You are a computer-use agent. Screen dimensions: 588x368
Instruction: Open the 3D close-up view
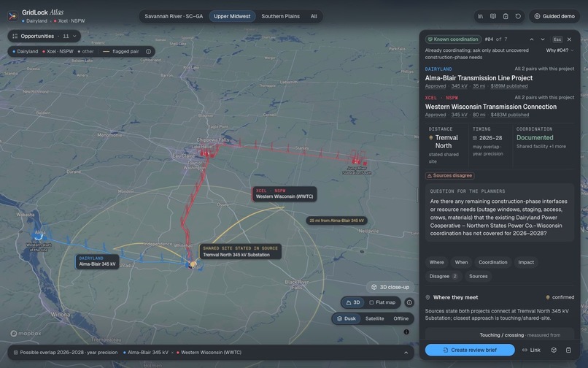point(390,287)
